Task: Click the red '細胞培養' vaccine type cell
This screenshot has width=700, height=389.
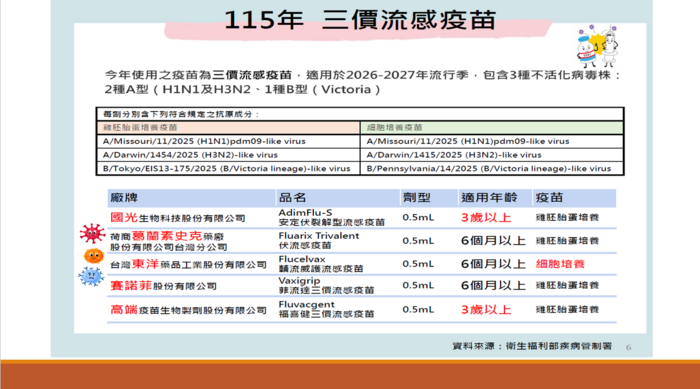Action: coord(560,264)
